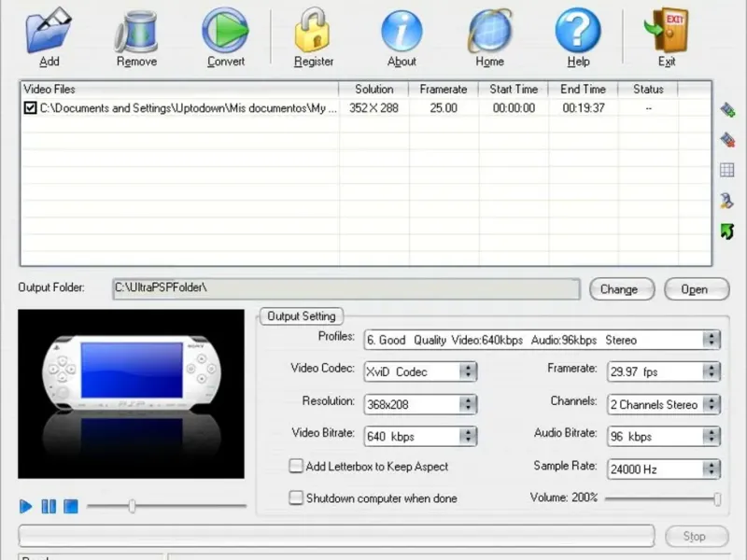Click the Stop button
This screenshot has width=747, height=560.
[x=697, y=536]
